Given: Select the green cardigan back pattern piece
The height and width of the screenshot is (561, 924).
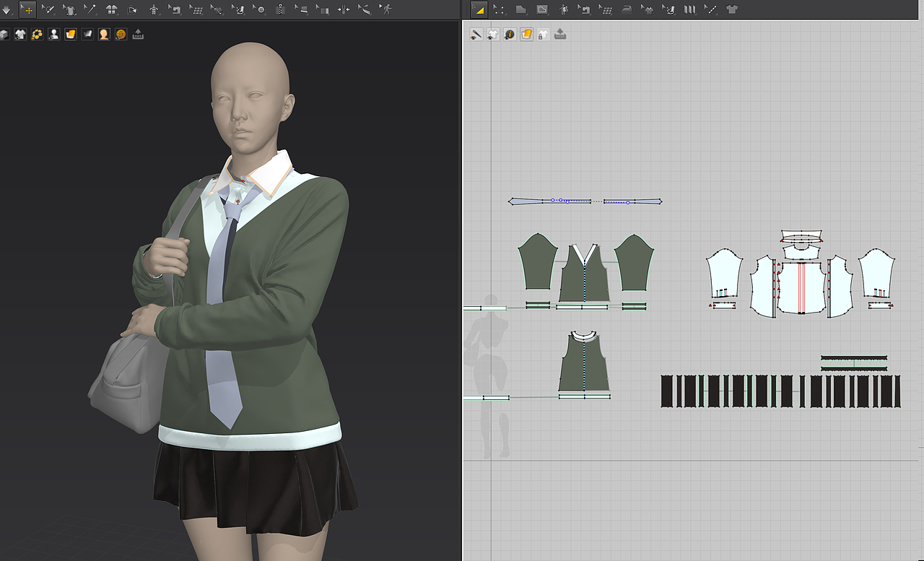Looking at the screenshot, I should (583, 362).
